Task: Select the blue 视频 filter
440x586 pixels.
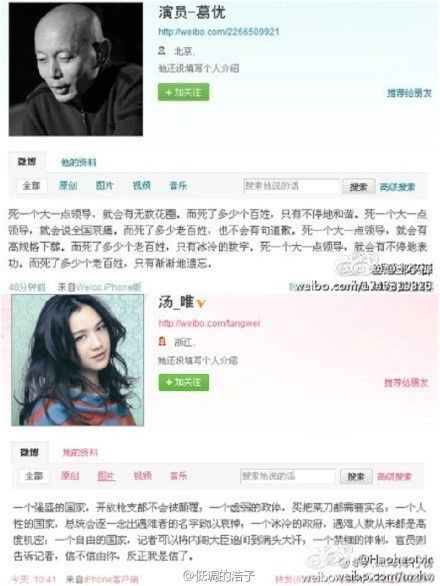Action: coord(142,186)
